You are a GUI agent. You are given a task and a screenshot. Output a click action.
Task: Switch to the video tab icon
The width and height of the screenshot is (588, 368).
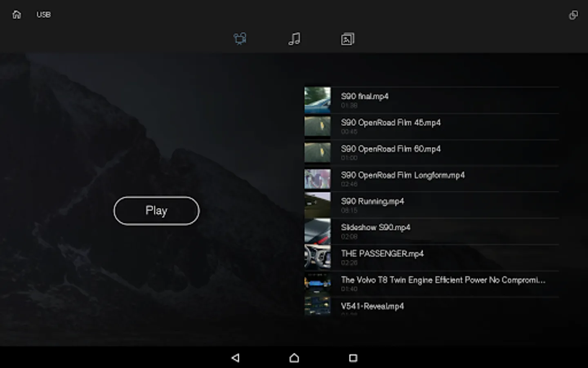coord(240,39)
